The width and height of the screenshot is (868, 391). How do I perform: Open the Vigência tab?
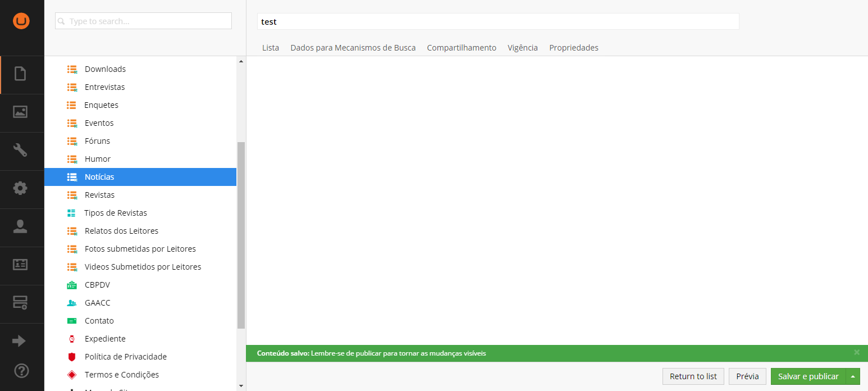[x=523, y=48]
